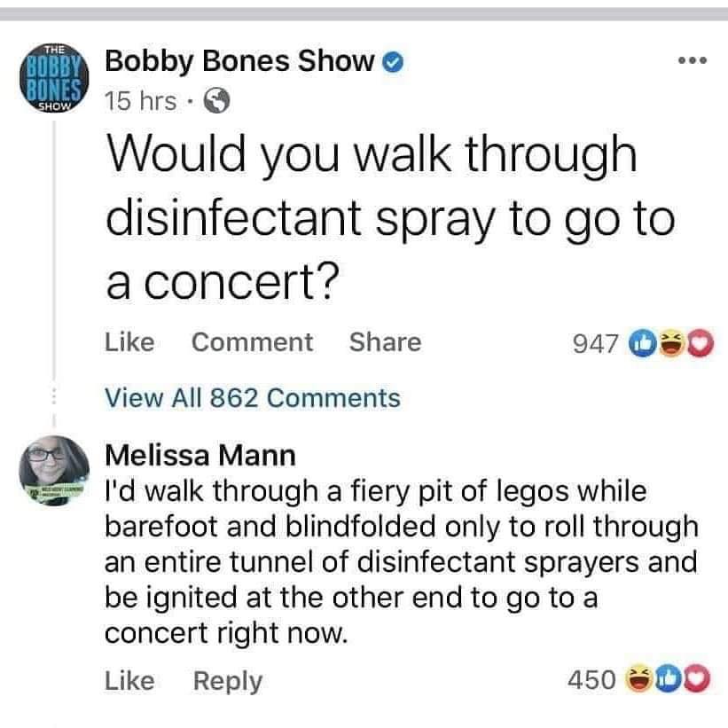Click Comment under the post
Image resolution: width=728 pixels, height=728 pixels.
coord(252,342)
